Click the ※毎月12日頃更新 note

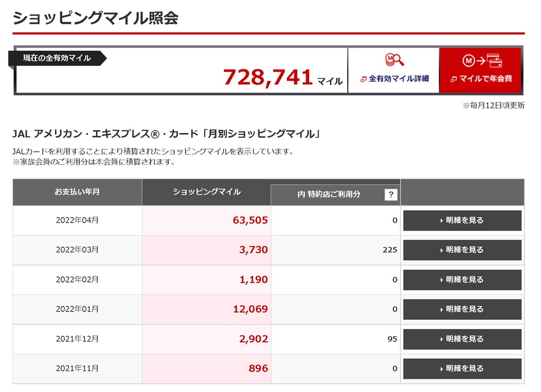(493, 105)
